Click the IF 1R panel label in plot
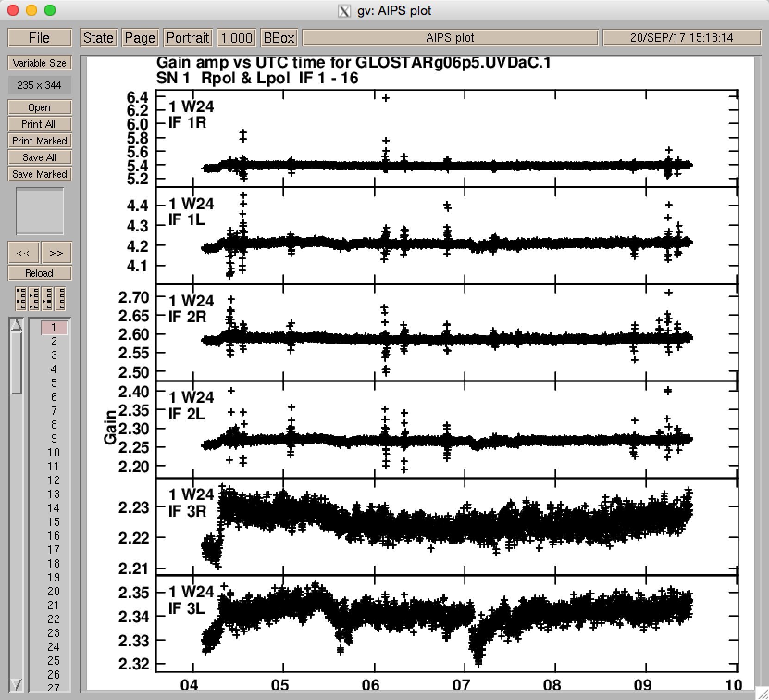Screen dimensions: 769x700 tap(187, 123)
